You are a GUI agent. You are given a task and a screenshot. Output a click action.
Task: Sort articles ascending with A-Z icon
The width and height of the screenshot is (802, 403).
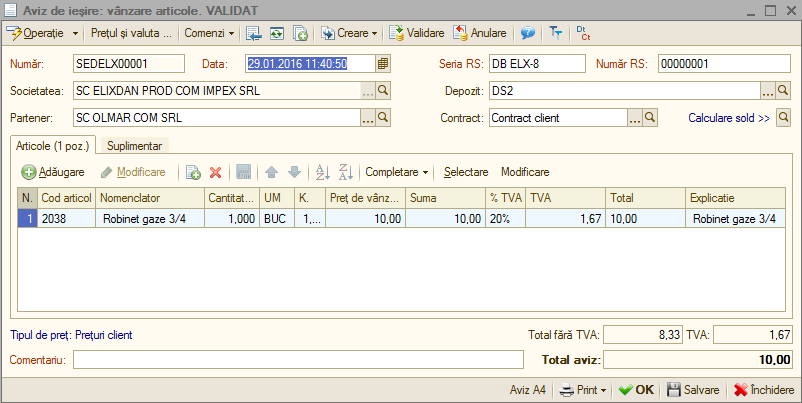tap(323, 172)
